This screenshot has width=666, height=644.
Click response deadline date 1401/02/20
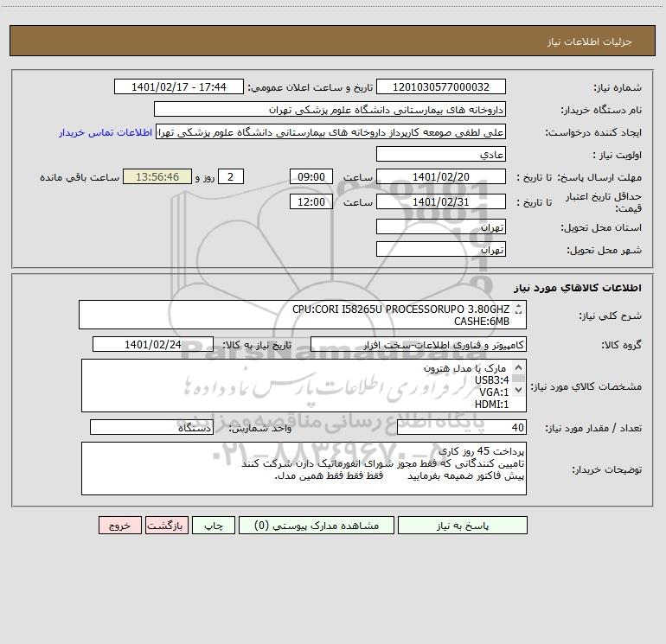coord(441,176)
